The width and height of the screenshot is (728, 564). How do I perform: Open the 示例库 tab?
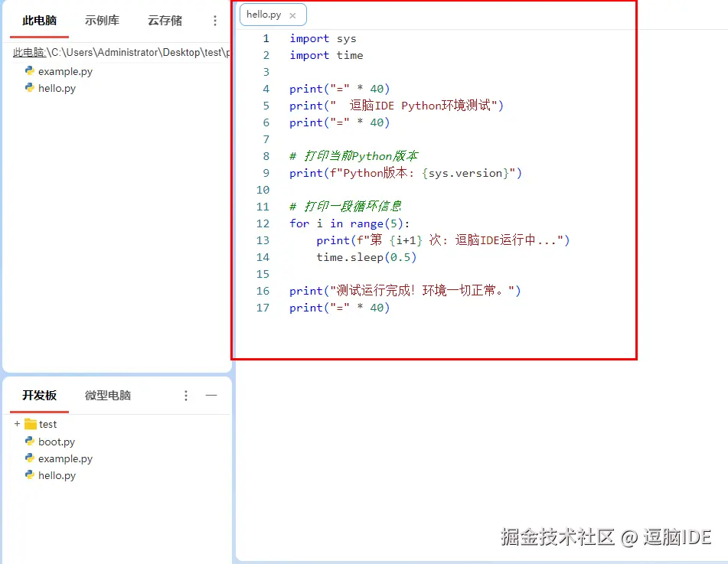point(102,21)
